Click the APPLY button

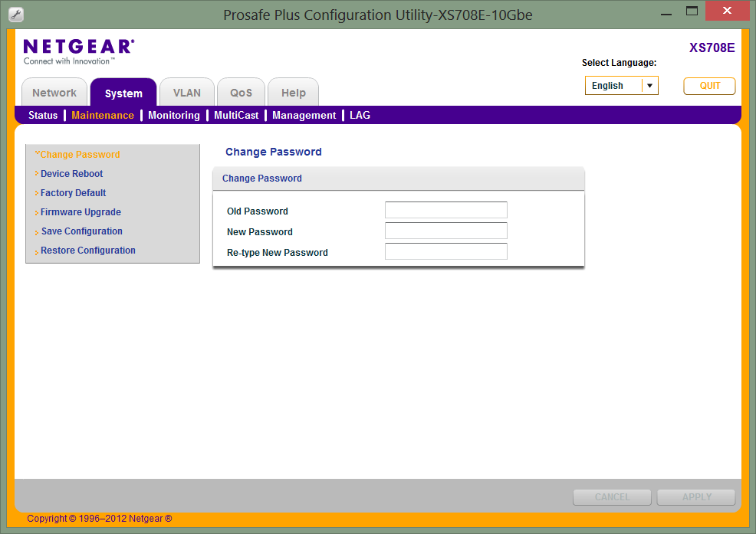click(x=697, y=497)
